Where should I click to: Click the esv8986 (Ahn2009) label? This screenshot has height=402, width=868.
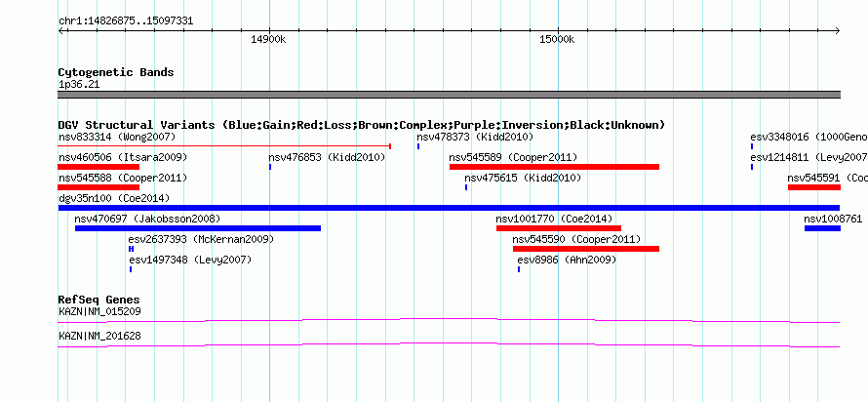(567, 260)
